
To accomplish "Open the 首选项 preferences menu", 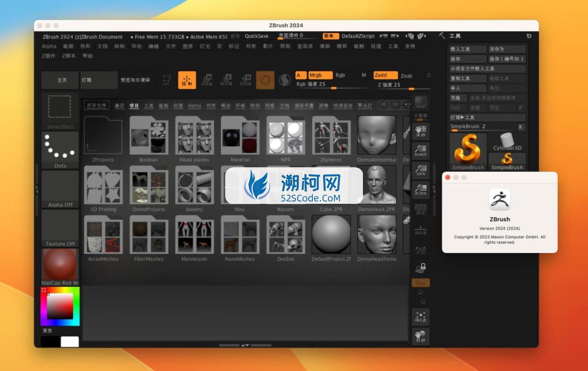I will coord(305,46).
